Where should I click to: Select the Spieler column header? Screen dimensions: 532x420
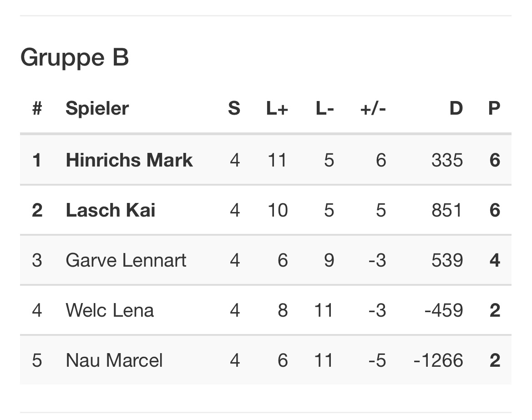click(97, 109)
